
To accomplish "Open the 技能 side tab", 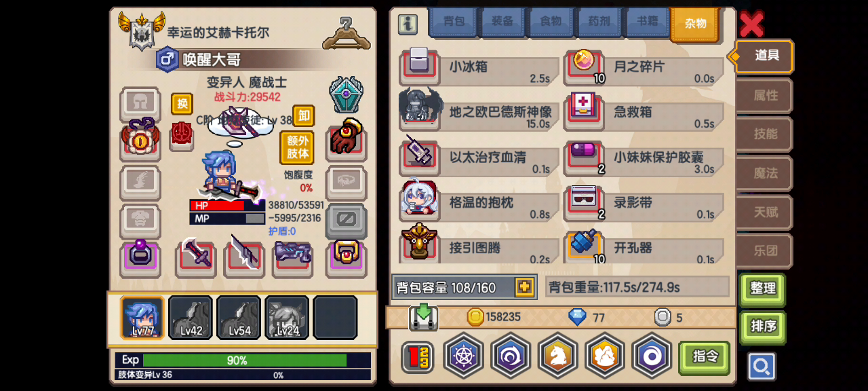I will pyautogui.click(x=765, y=134).
